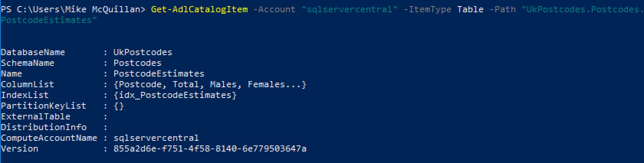Click the empty braces PartitionKeyList value
Image resolution: width=644 pixels, height=163 pixels.
[119, 106]
